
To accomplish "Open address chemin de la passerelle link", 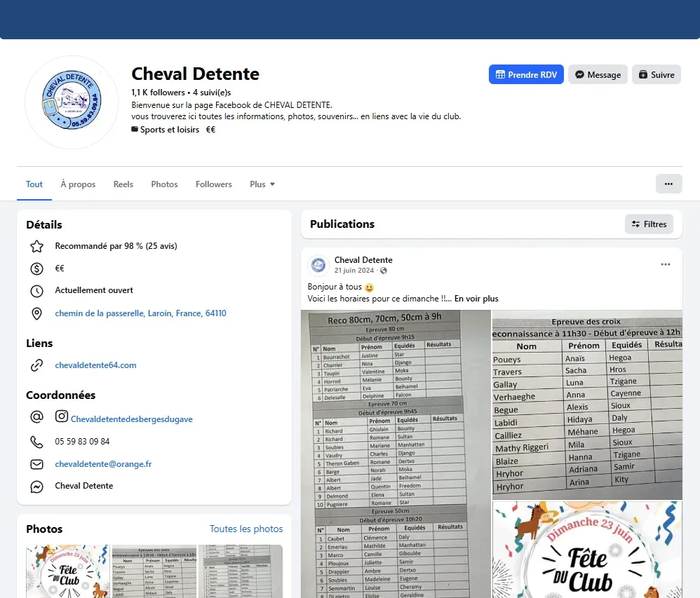I will pyautogui.click(x=140, y=313).
